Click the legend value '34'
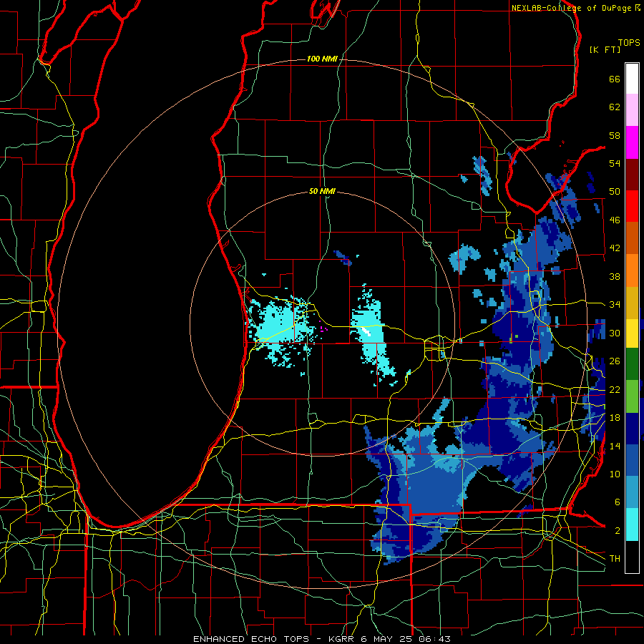 click(x=615, y=305)
